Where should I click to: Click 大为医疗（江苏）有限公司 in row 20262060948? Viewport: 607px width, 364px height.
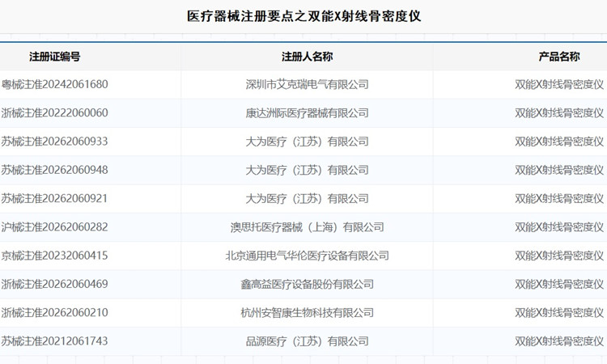tap(307, 170)
